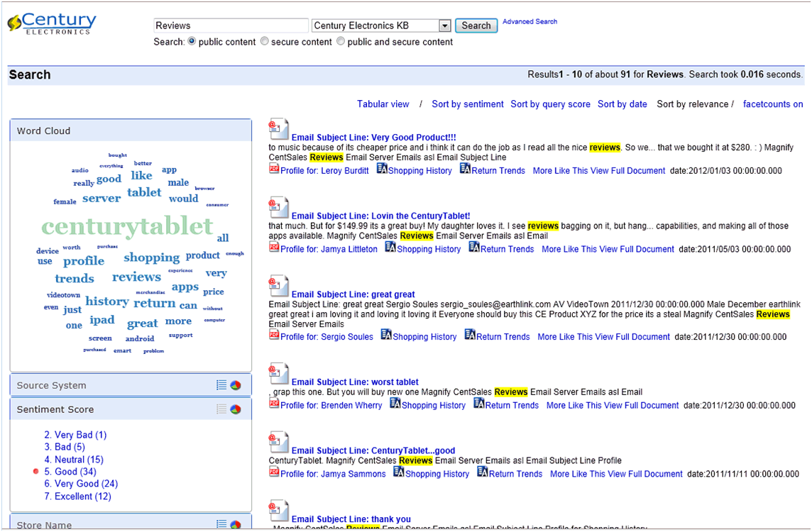
Task: Open Email Subject Line: Very Good Product!!!
Action: tap(374, 138)
